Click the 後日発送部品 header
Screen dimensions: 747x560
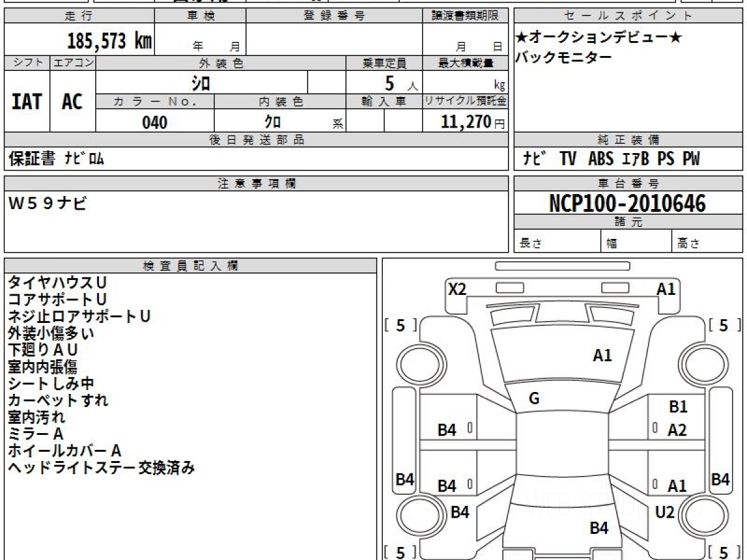[256, 141]
